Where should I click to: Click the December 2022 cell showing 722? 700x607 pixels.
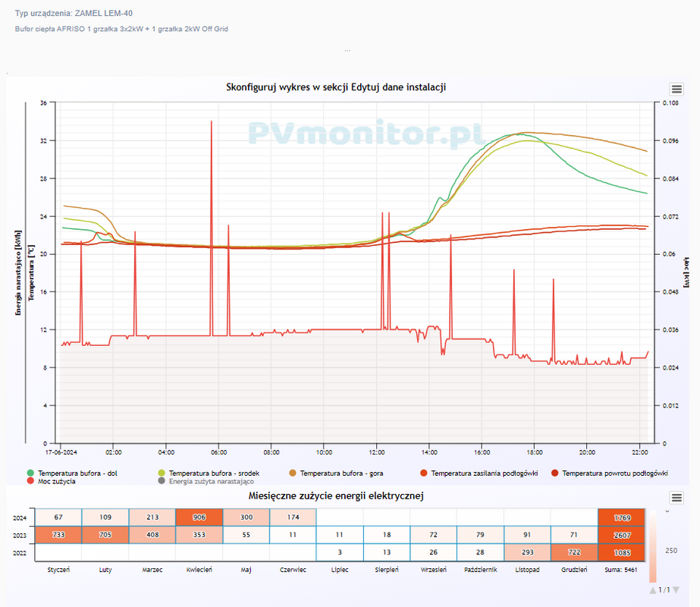point(574,552)
